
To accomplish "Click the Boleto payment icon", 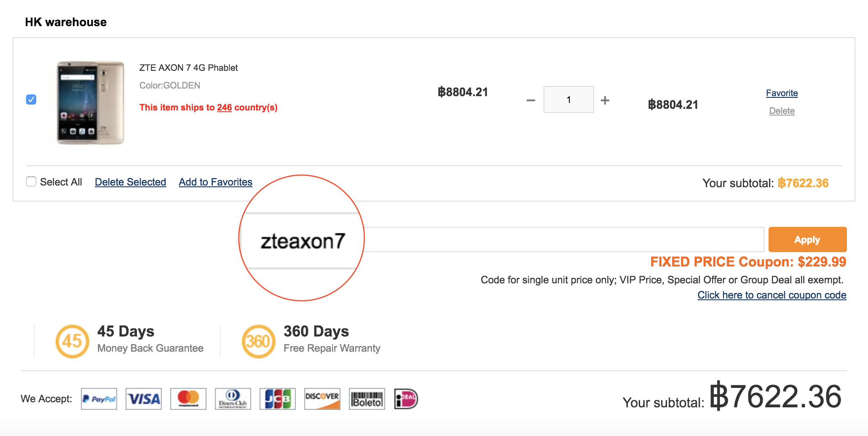I will pos(367,399).
